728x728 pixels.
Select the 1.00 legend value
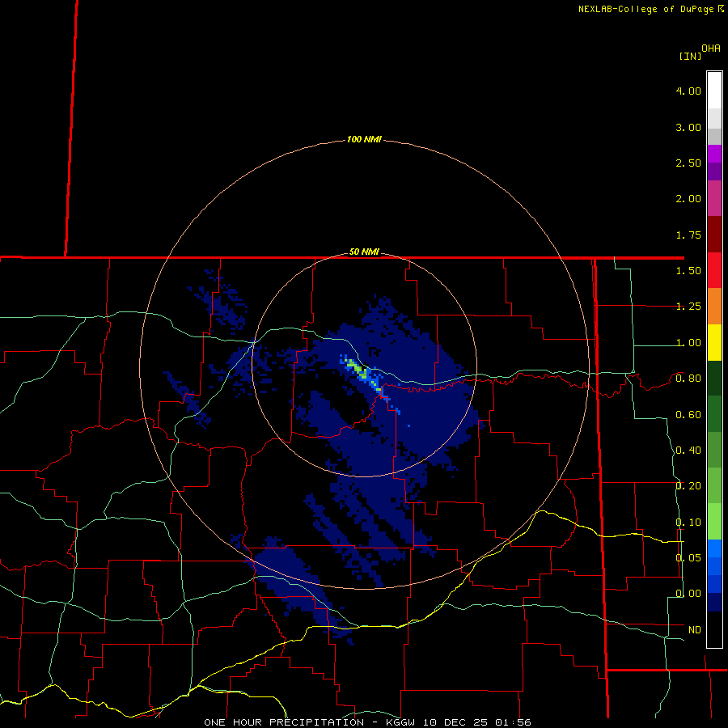[x=688, y=343]
